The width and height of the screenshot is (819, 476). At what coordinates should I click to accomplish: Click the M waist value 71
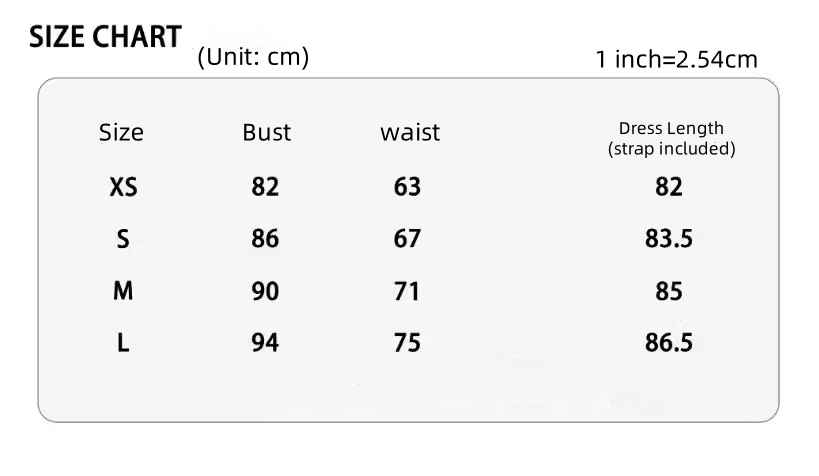(x=407, y=292)
